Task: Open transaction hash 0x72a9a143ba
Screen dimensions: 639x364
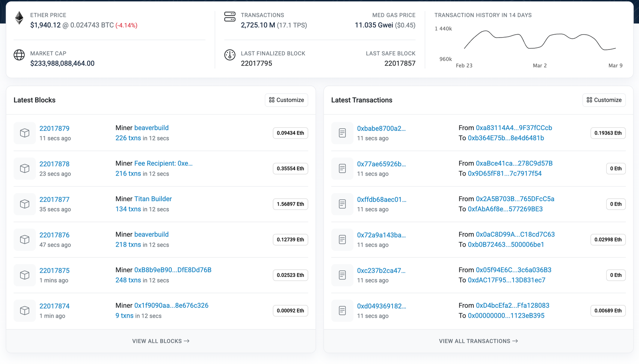Action: 381,235
